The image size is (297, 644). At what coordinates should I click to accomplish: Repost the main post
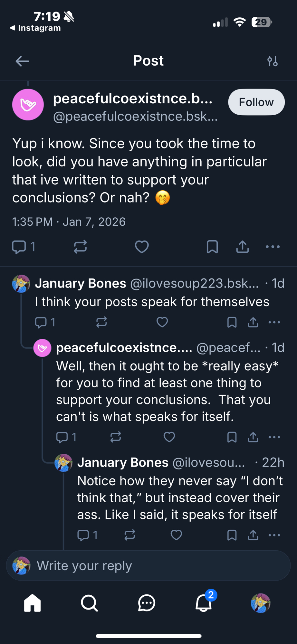click(x=80, y=247)
